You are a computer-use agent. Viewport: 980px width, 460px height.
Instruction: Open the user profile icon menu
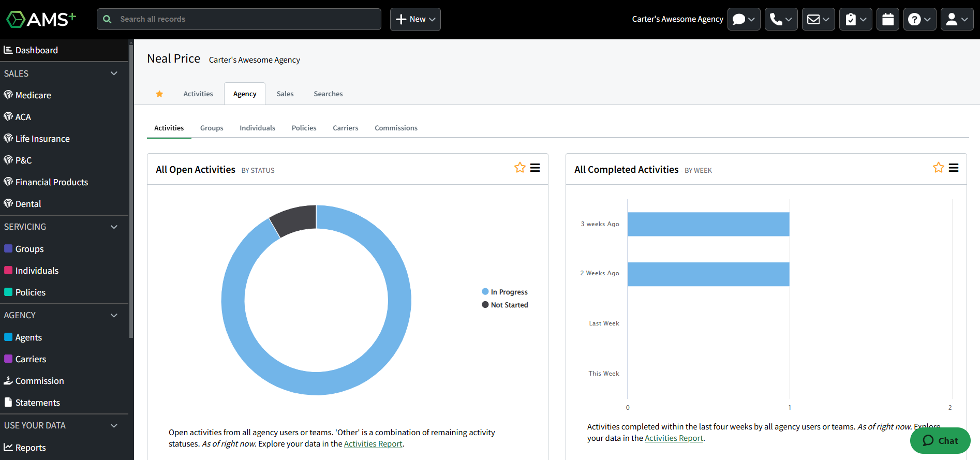pos(957,19)
